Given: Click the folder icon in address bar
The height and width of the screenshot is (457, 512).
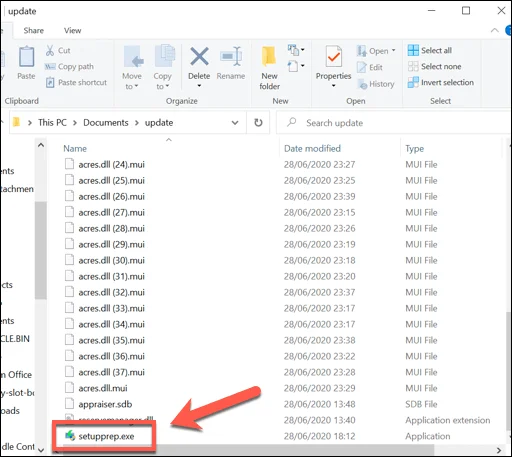Looking at the screenshot, I should pyautogui.click(x=16, y=122).
